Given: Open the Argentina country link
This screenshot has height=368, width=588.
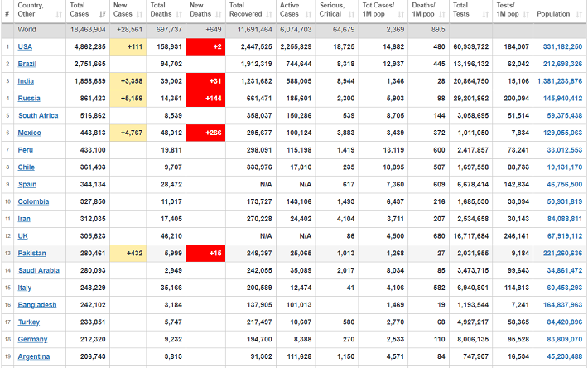Looking at the screenshot, I should pos(34,356).
